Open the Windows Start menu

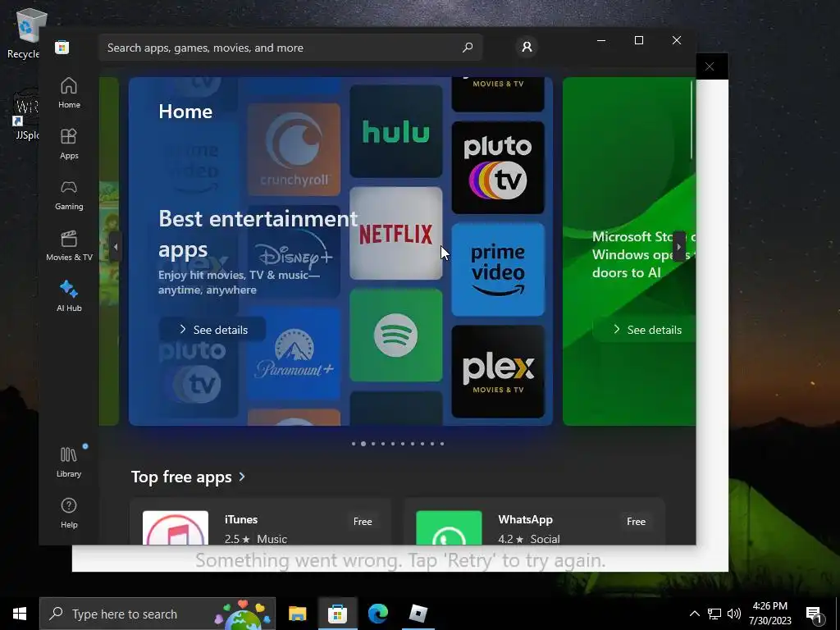point(20,614)
